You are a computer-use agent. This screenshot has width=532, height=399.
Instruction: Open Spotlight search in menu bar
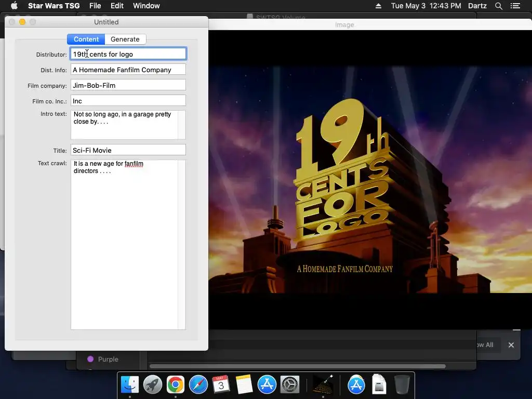click(x=498, y=6)
